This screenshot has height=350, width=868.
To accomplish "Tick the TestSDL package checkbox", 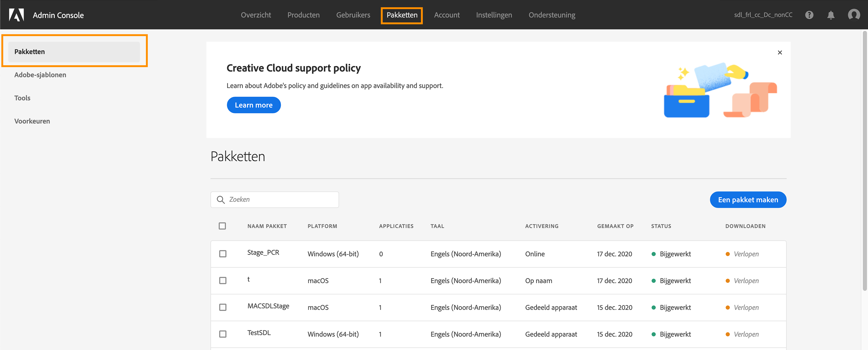I will click(223, 334).
